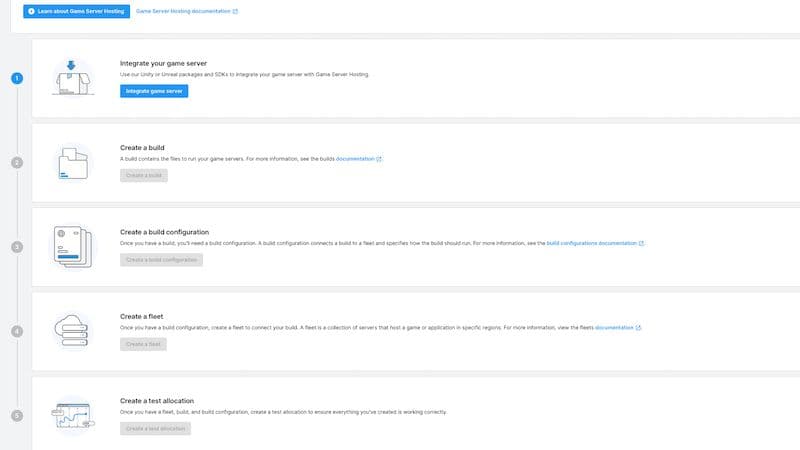The height and width of the screenshot is (450, 800).
Task: Click the cloud servers fleet illustration
Action: 73,331
